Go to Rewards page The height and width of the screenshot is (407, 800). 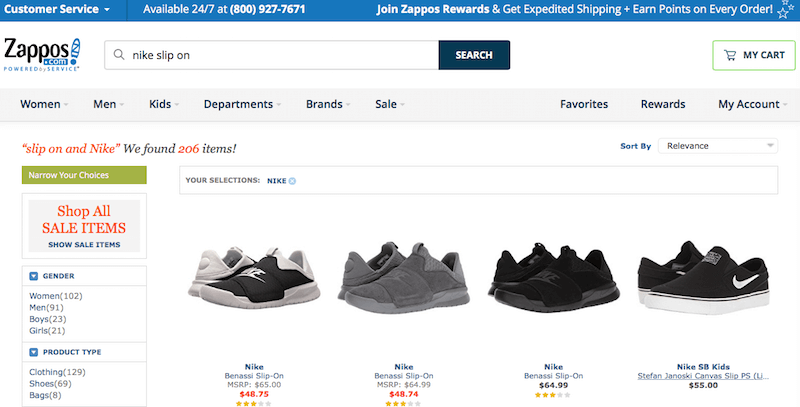coord(663,104)
